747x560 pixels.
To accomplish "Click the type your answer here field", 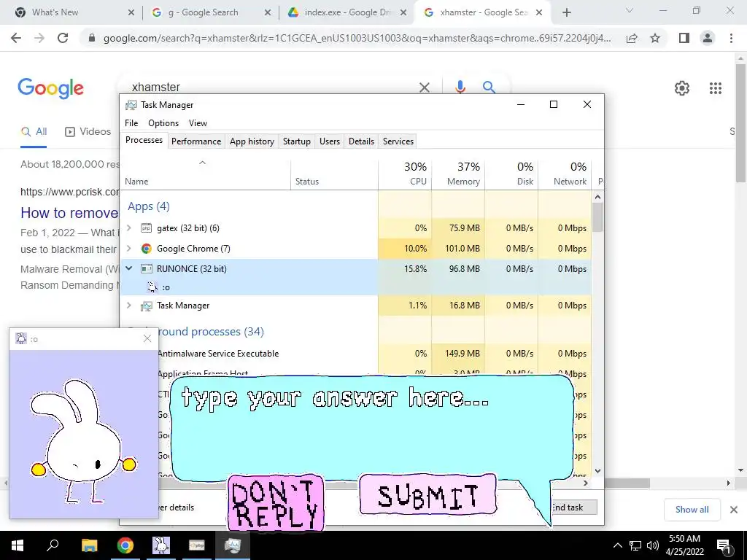I will tap(371, 427).
